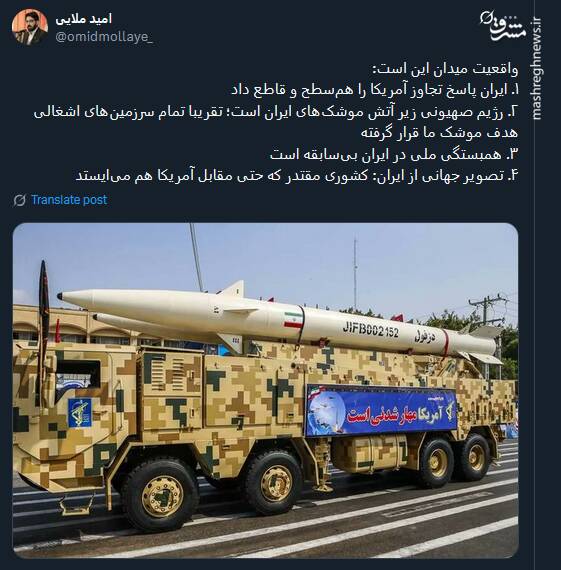Select the tweet line about همبستگی ملی
This screenshot has width=561, height=570.
[x=394, y=154]
